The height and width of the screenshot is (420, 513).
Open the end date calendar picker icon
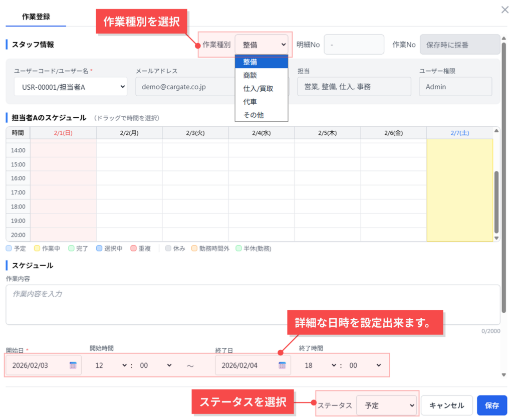pyautogui.click(x=282, y=365)
